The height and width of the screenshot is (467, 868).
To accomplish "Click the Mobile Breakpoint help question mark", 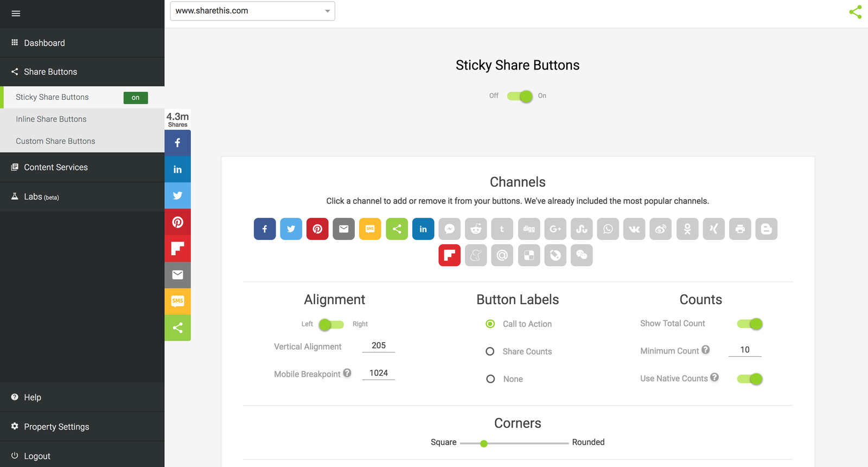I will click(x=347, y=373).
